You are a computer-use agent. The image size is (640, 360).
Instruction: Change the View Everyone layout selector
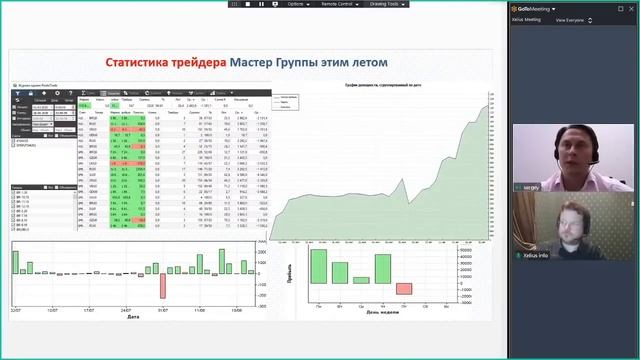[x=574, y=20]
